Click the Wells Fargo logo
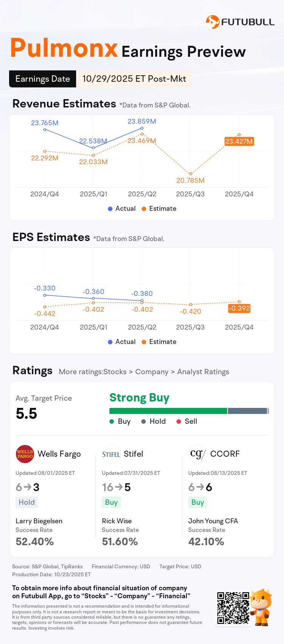 point(25,454)
